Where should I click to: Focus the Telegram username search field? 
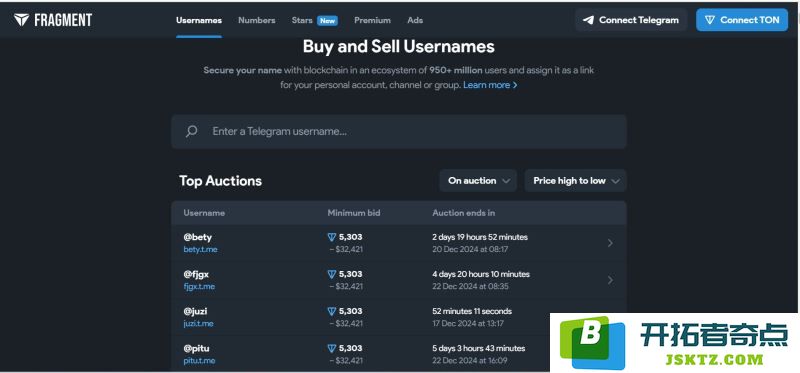(399, 131)
